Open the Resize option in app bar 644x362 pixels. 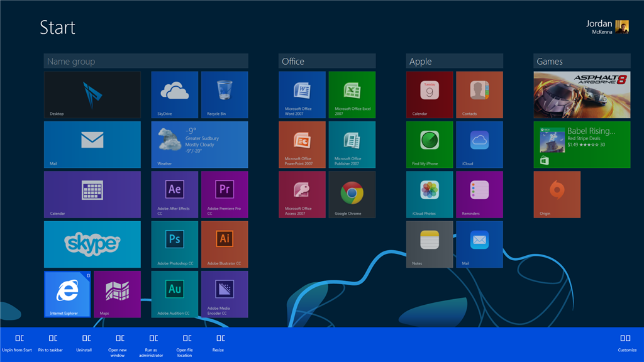click(218, 344)
